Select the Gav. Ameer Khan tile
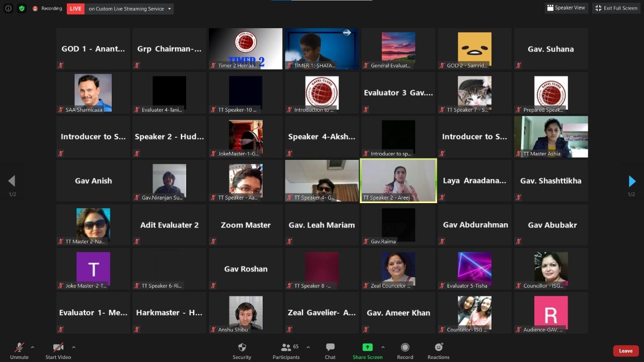This screenshot has width=644, height=362. click(398, 313)
